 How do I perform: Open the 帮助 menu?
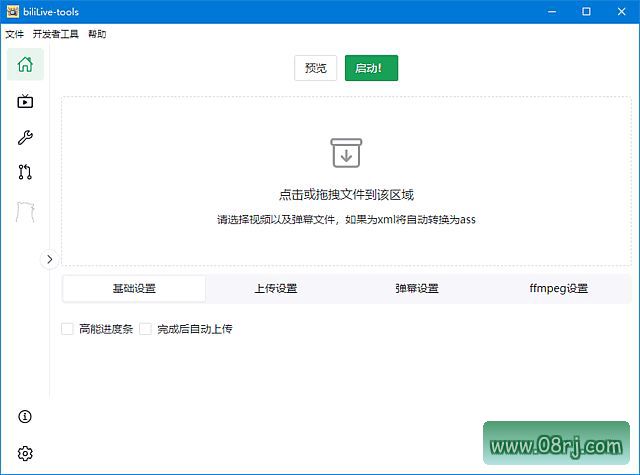pyautogui.click(x=97, y=34)
